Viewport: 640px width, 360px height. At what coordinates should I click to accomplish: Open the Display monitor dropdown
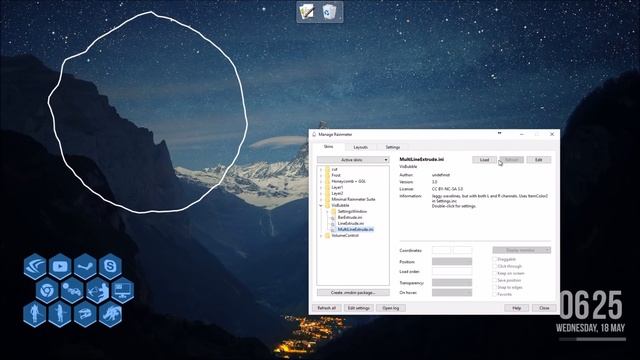tap(522, 250)
